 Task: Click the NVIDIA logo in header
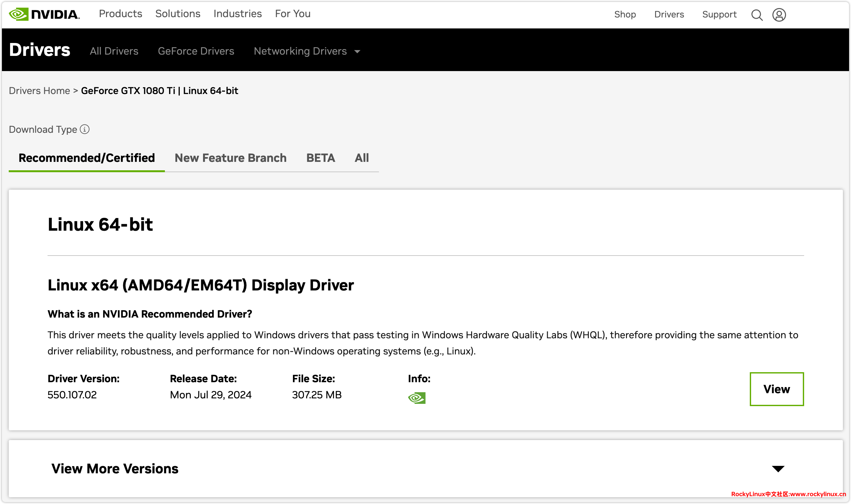[44, 14]
